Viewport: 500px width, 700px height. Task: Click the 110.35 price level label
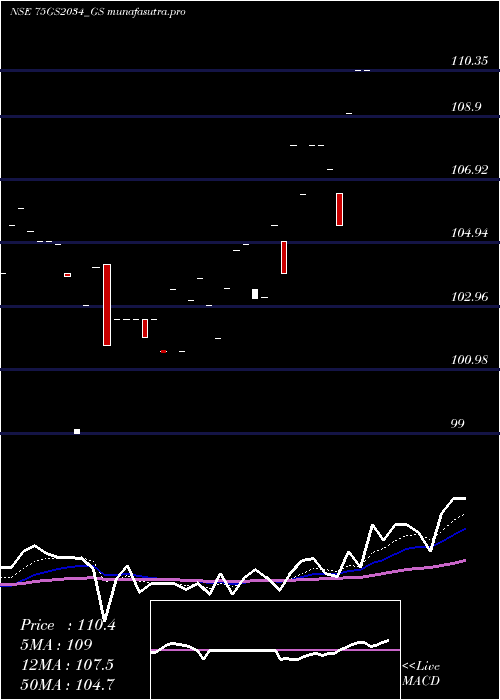pos(469,61)
